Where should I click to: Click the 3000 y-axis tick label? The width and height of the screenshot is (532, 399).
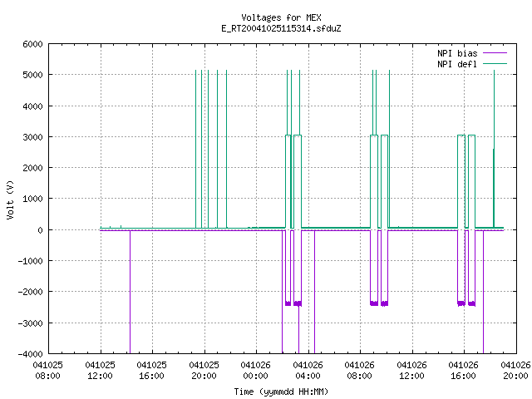pyautogui.click(x=33, y=137)
